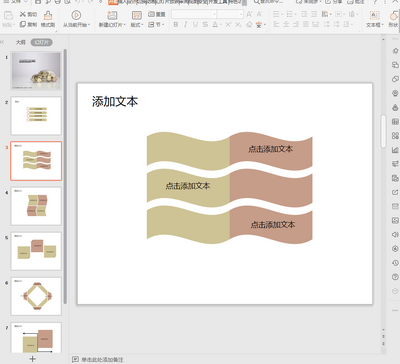Click the clock history icon in right sidebar
The width and height of the screenshot is (400, 364).
[395, 263]
